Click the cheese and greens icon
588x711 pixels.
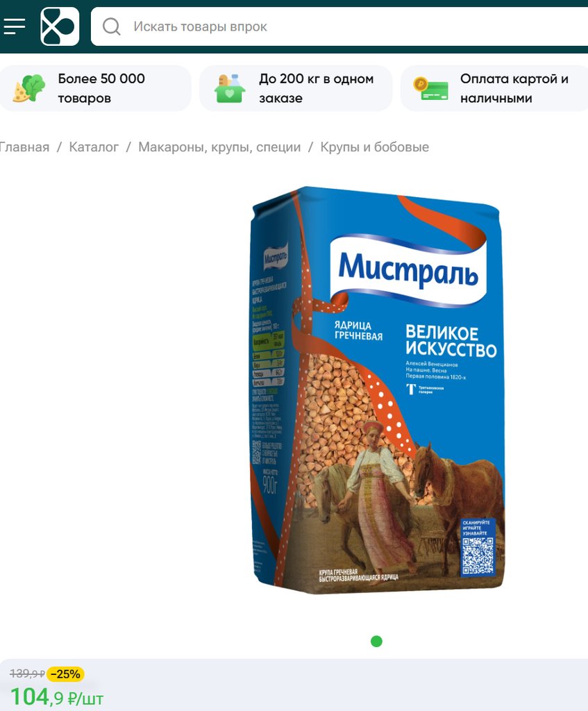click(x=29, y=88)
